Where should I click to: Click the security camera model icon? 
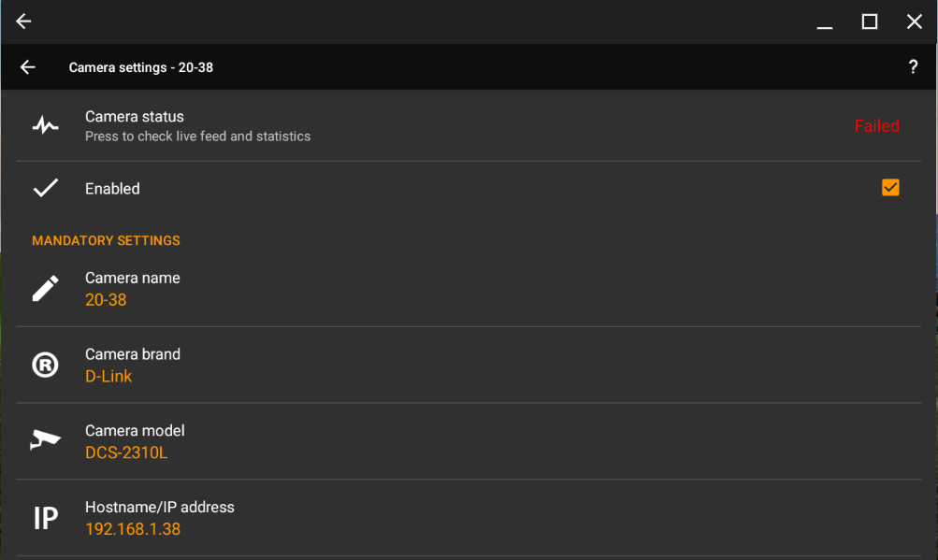click(x=46, y=440)
